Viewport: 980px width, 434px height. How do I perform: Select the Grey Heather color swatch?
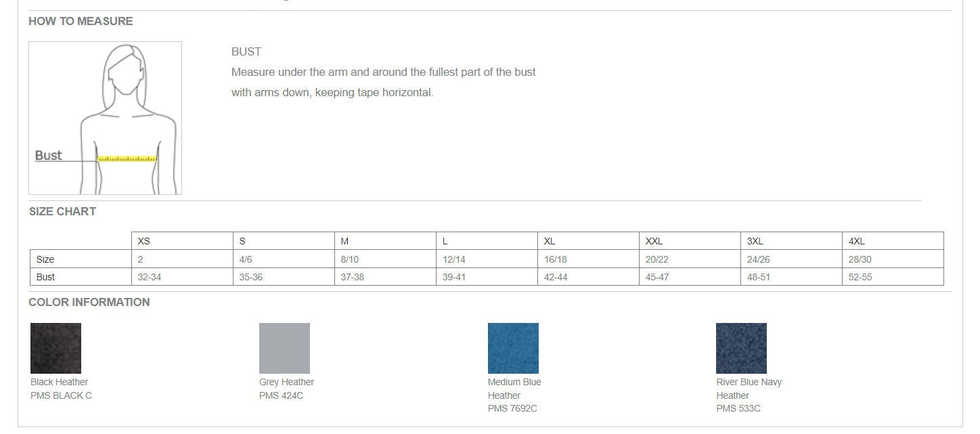coord(284,348)
